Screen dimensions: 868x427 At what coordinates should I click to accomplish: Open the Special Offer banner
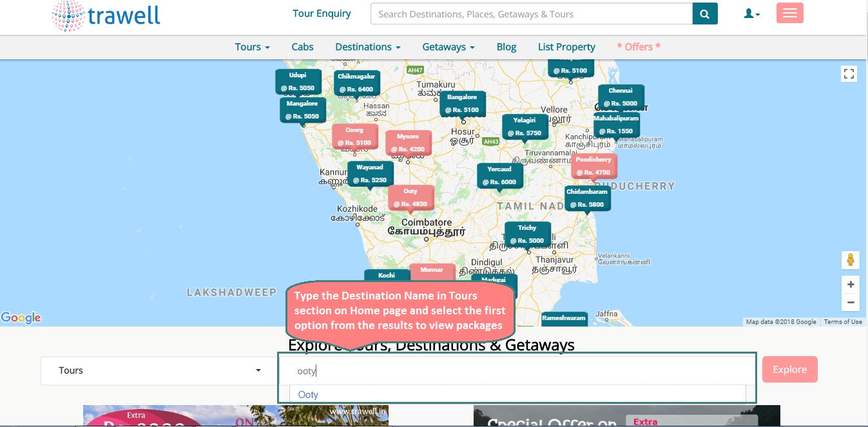coord(626,416)
